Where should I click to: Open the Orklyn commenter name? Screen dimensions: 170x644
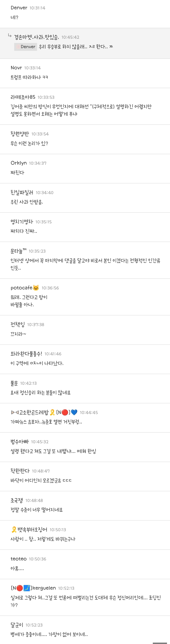pyautogui.click(x=19, y=163)
